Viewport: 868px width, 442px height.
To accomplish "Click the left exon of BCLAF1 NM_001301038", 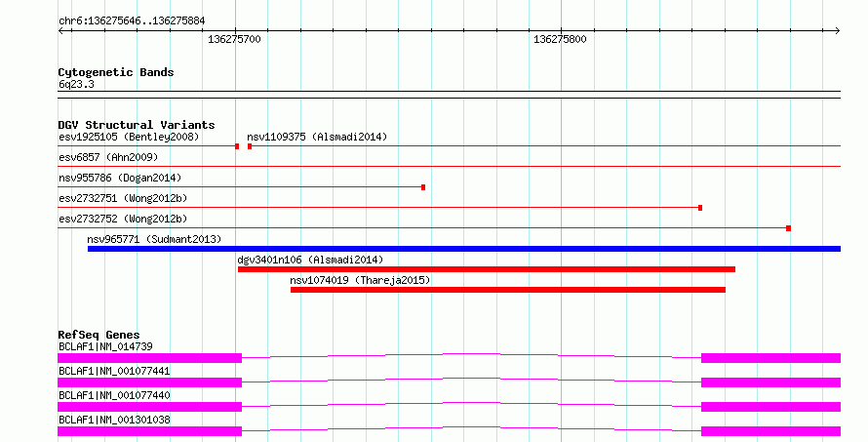I will click(x=149, y=431).
